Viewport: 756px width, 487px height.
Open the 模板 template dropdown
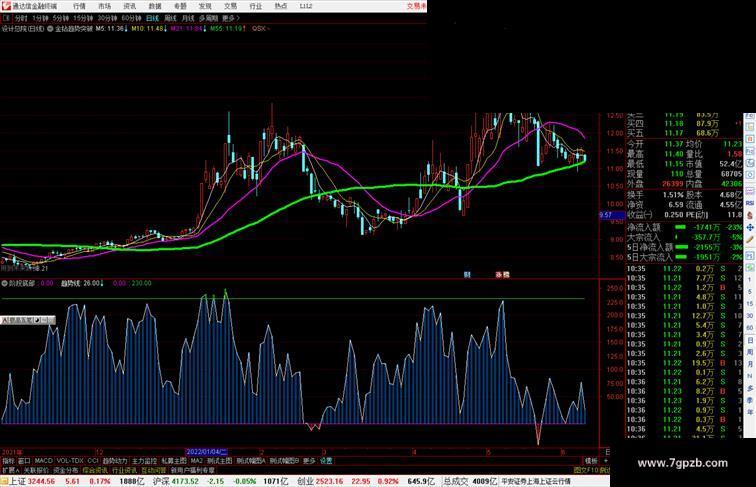tap(591, 461)
